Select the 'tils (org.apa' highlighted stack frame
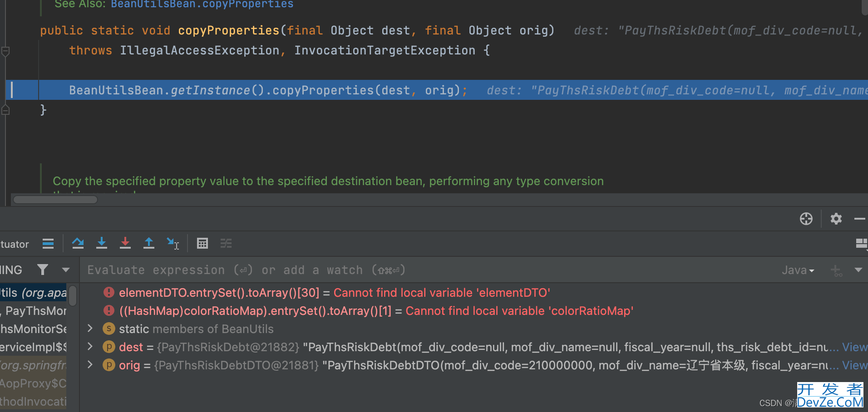868x412 pixels. (x=34, y=293)
